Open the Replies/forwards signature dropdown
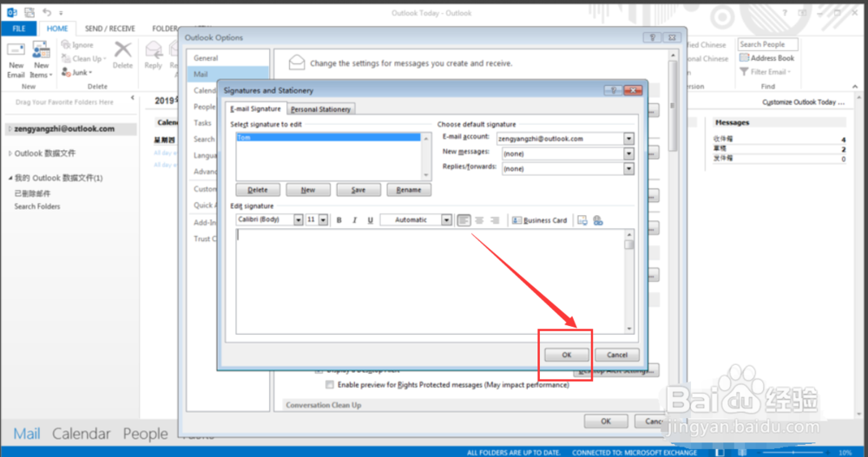Image resolution: width=868 pixels, height=457 pixels. point(628,168)
